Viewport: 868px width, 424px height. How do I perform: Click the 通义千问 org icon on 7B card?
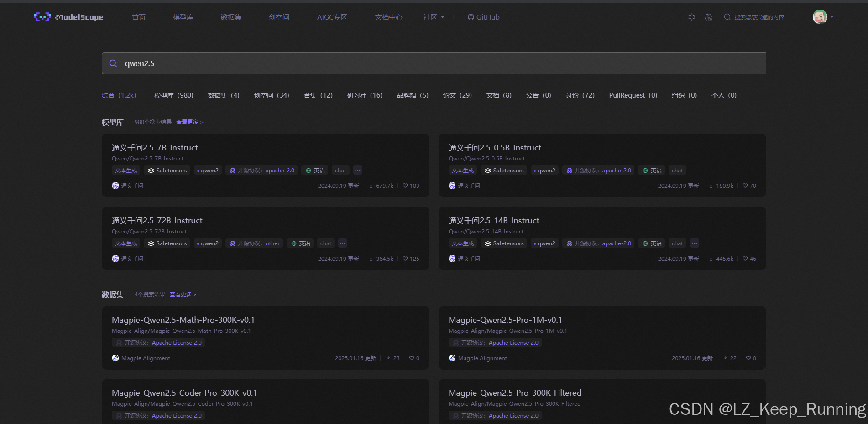[x=115, y=186]
